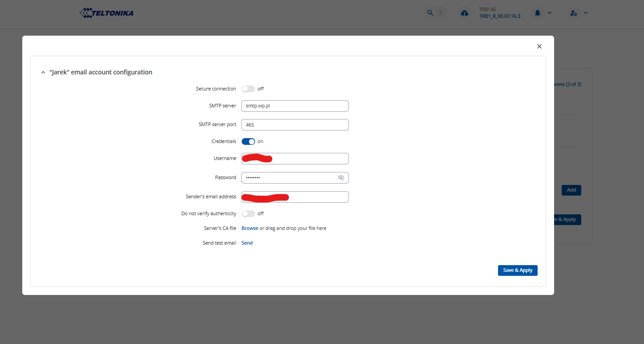Image resolution: width=644 pixels, height=344 pixels.
Task: Expand the user menu dropdown arrow
Action: (x=586, y=13)
